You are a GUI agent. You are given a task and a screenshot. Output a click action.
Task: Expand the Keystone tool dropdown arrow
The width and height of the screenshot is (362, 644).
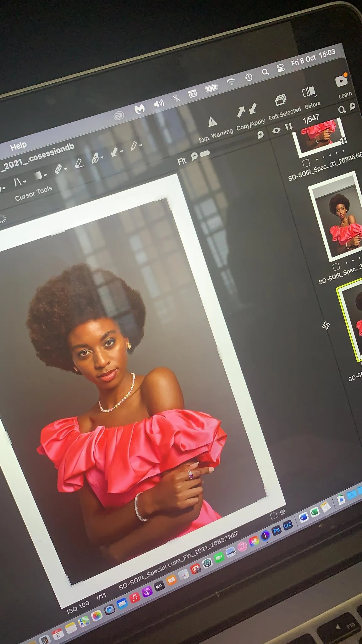[x=25, y=181]
